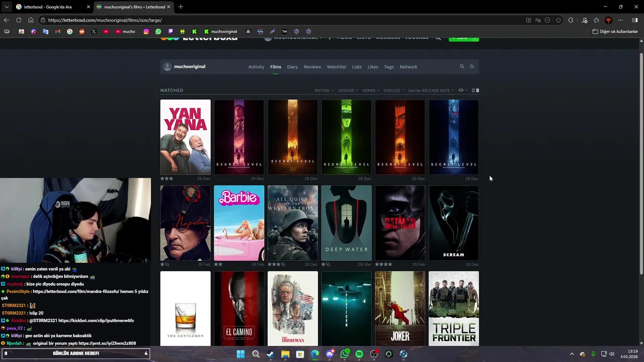Screen dimensions: 644x362
Task: Open the Twitch bookmark icon
Action: point(170,31)
